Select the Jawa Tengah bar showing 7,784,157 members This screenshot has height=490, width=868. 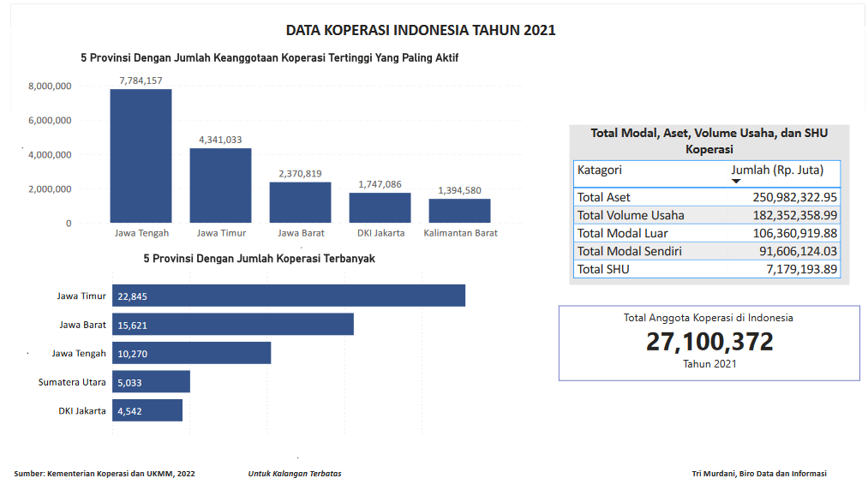pyautogui.click(x=141, y=156)
